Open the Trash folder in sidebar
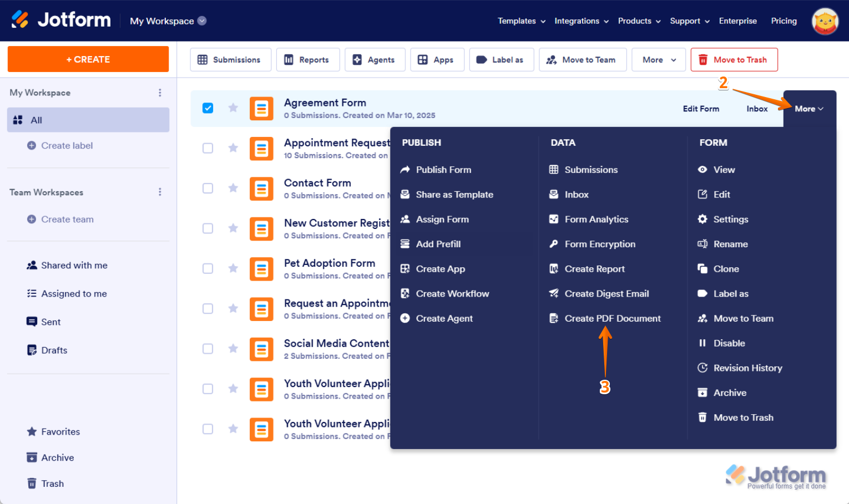 click(52, 483)
